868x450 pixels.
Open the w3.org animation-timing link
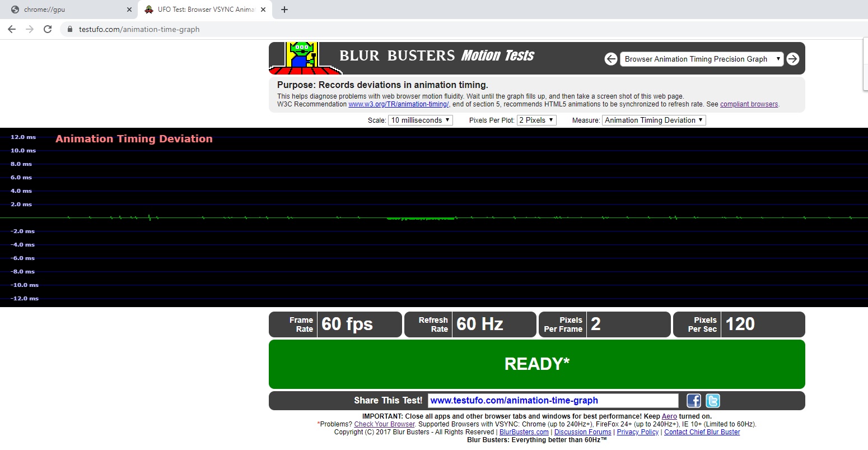(399, 104)
